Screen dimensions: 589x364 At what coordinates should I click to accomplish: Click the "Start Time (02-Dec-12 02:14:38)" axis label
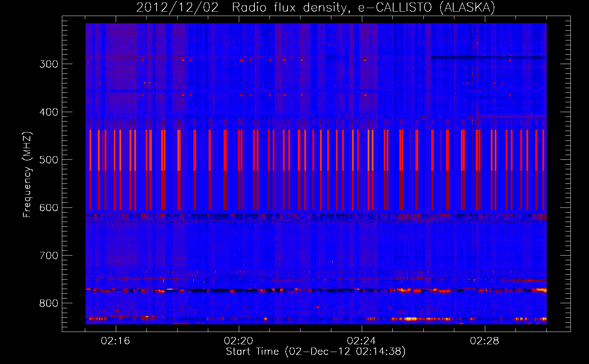click(316, 352)
